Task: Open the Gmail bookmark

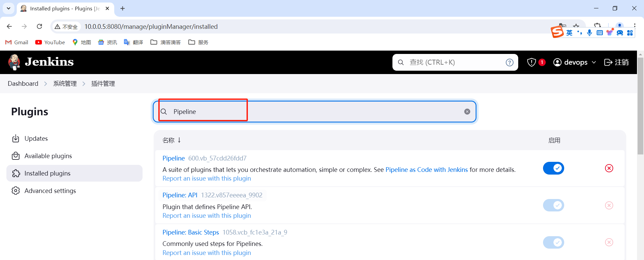Action: pyautogui.click(x=17, y=42)
